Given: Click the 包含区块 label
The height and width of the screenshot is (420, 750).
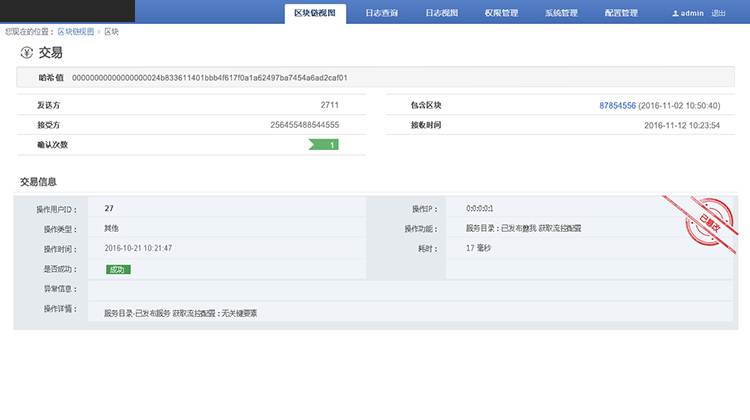Looking at the screenshot, I should click(x=426, y=105).
